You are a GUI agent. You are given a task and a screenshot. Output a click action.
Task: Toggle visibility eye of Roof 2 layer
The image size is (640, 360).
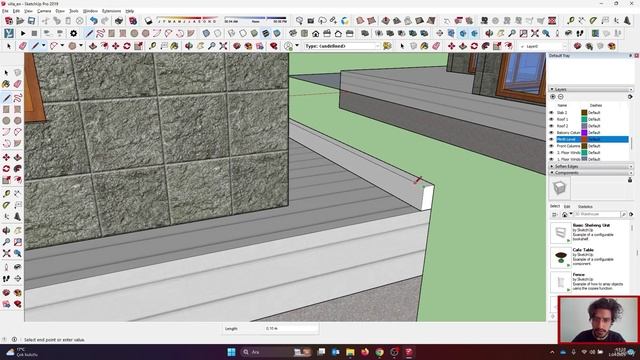point(551,126)
